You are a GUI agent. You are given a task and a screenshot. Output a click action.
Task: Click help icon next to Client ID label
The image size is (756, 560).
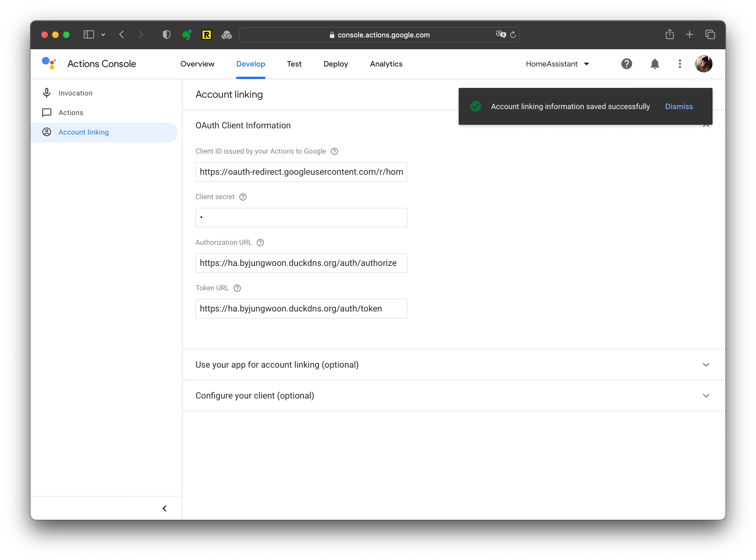click(x=334, y=151)
